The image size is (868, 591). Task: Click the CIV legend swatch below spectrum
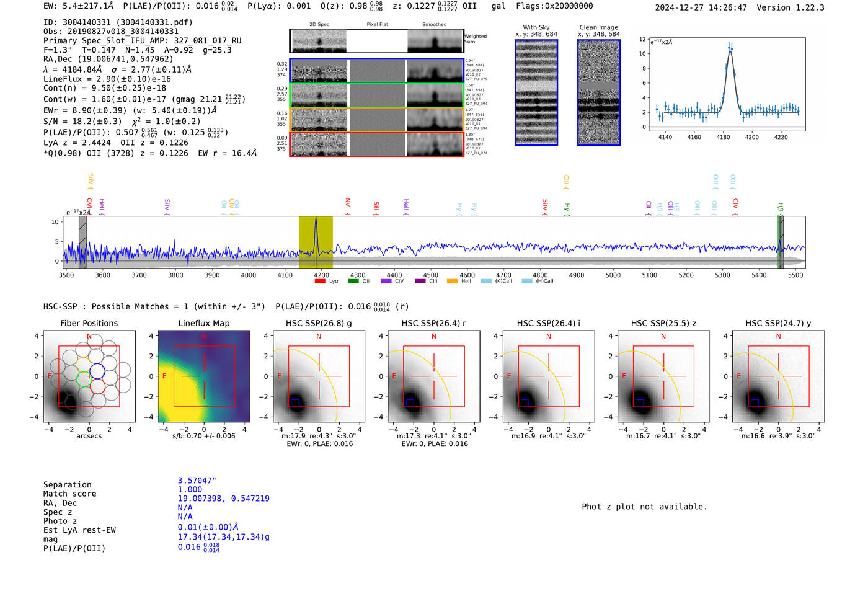(x=386, y=282)
